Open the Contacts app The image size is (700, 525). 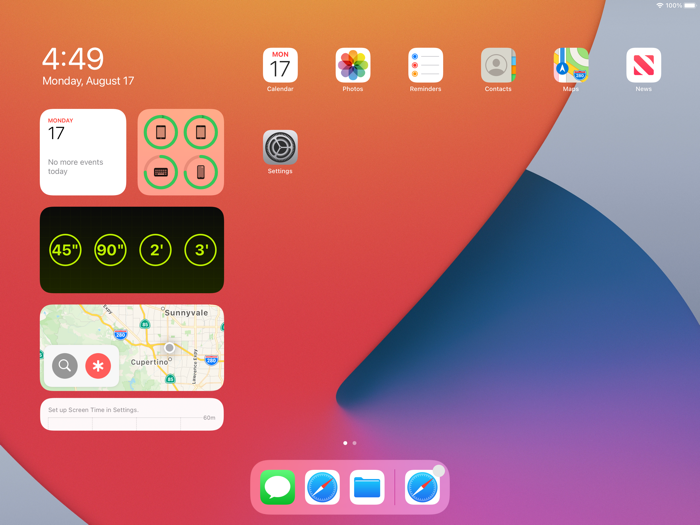coord(498,65)
